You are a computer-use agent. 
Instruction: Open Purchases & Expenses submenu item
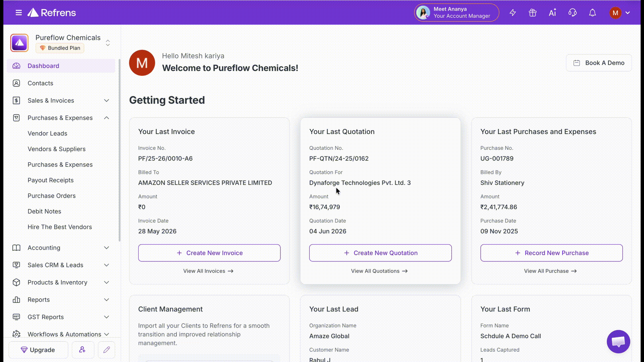pyautogui.click(x=60, y=165)
